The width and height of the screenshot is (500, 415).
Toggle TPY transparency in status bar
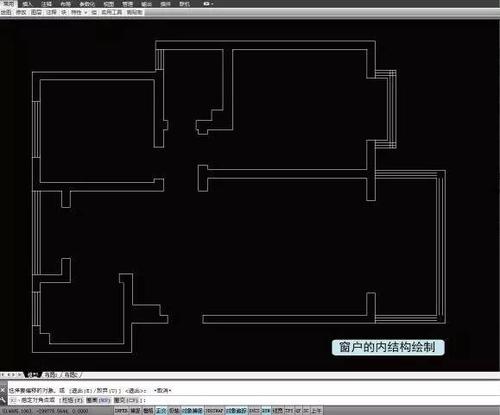tap(289, 410)
